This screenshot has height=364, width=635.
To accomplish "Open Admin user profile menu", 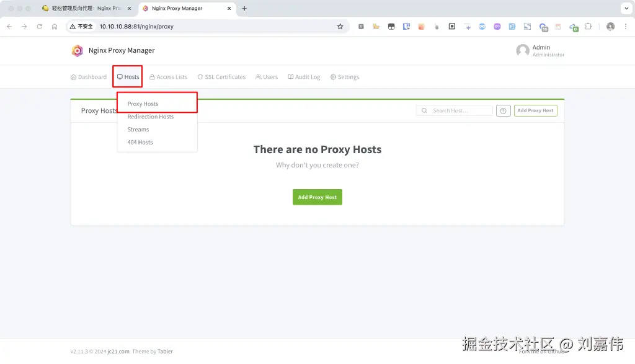I will (540, 51).
